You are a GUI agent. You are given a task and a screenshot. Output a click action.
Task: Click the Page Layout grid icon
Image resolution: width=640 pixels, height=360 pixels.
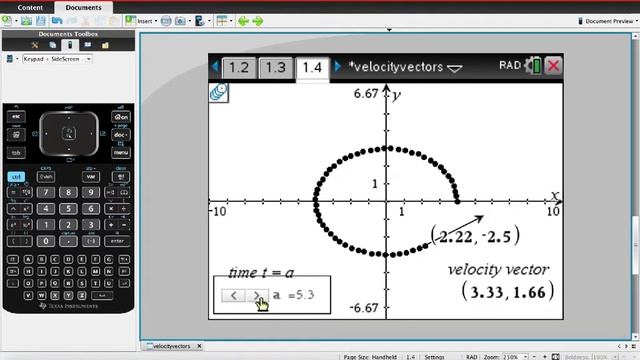point(222,20)
